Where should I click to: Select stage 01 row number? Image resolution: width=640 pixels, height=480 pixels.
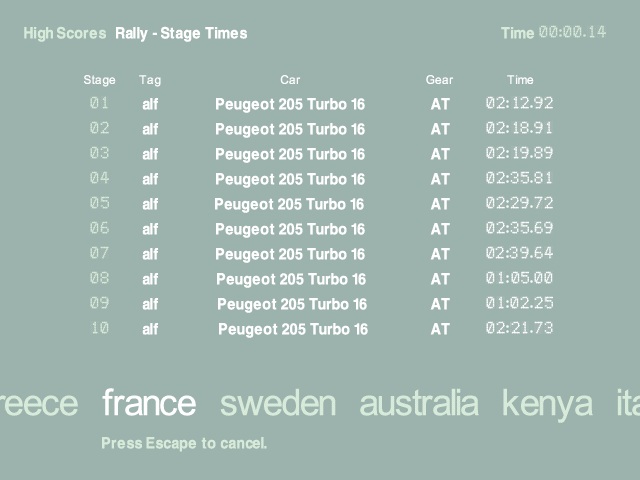(x=99, y=103)
